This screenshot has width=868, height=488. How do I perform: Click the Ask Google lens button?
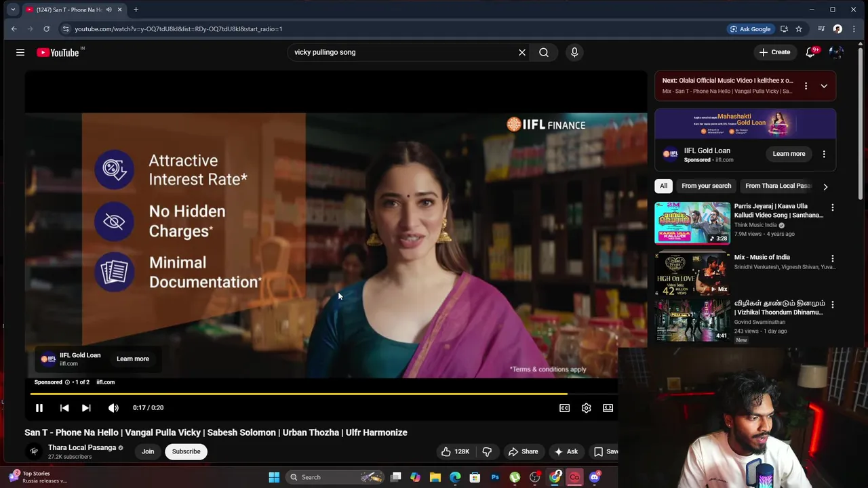pyautogui.click(x=750, y=29)
